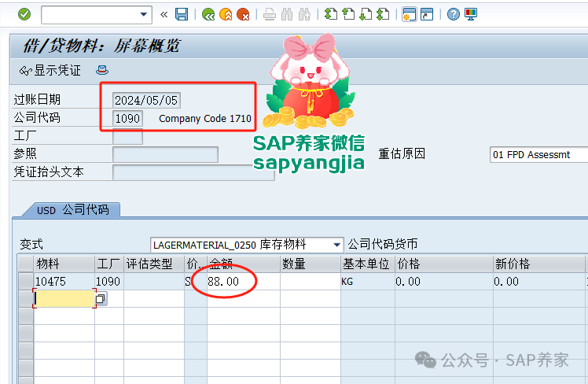Click the green checkmark Enter icon
The width and height of the screenshot is (588, 384).
pos(24,15)
